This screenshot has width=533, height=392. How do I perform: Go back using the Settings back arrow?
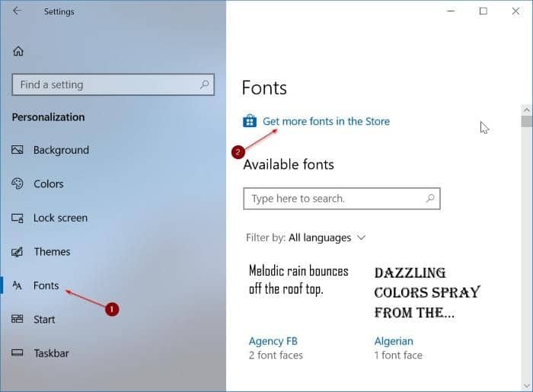(17, 11)
